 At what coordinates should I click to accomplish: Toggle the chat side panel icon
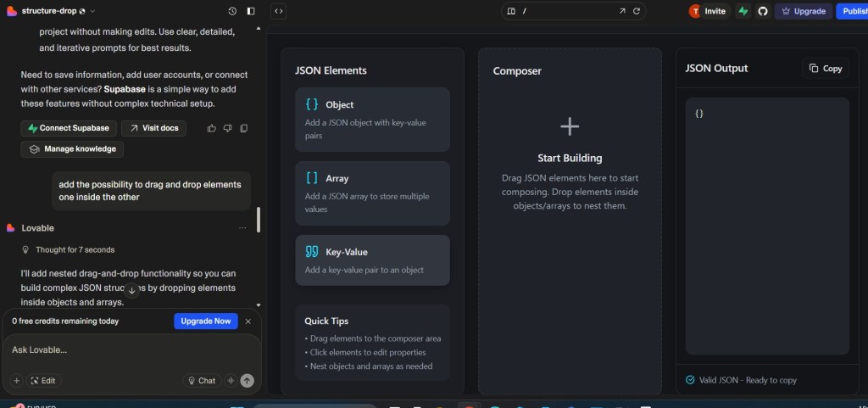(x=251, y=11)
